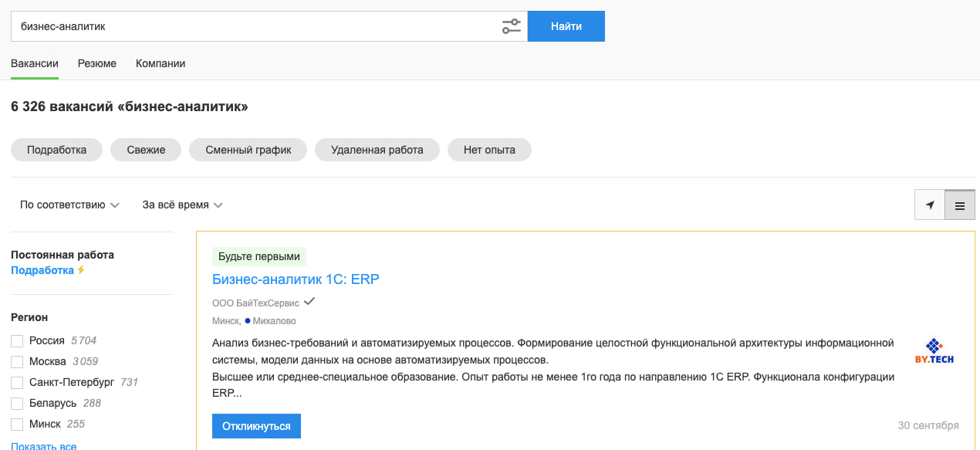Select the list view icon

960,205
